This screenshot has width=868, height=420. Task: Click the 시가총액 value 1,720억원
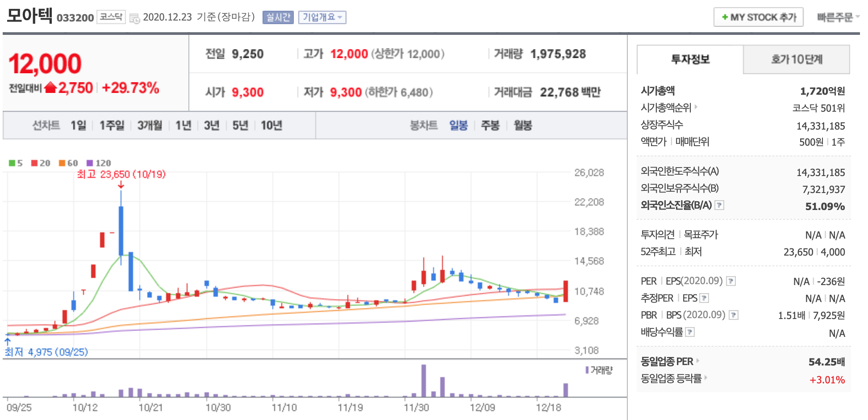coord(822,91)
